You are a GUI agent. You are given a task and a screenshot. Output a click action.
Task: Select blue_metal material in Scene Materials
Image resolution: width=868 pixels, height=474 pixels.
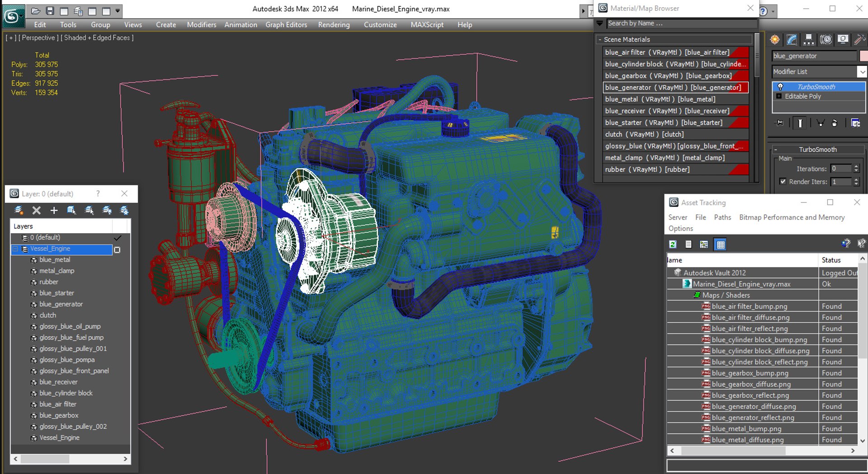676,99
